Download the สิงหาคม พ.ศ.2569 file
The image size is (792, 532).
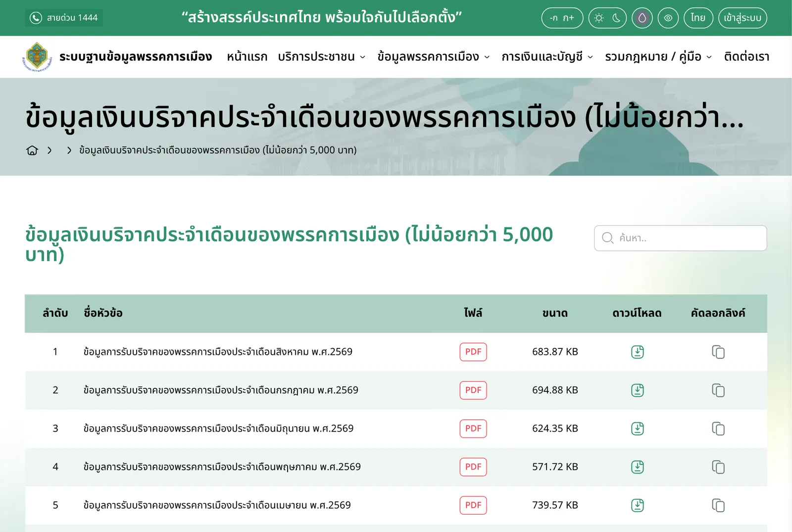coord(638,352)
